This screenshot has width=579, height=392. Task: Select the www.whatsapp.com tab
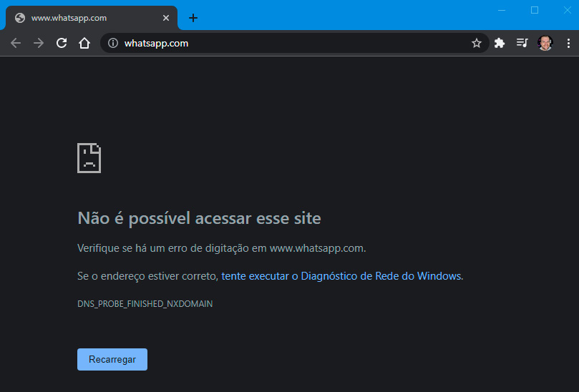pos(91,18)
